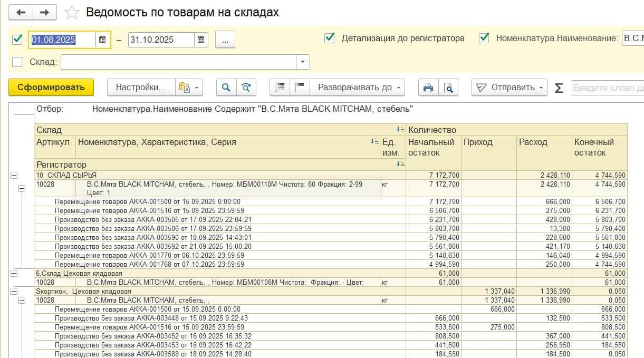Collapse the 10 СКЛАД СЫРЬЯ group

[14, 175]
